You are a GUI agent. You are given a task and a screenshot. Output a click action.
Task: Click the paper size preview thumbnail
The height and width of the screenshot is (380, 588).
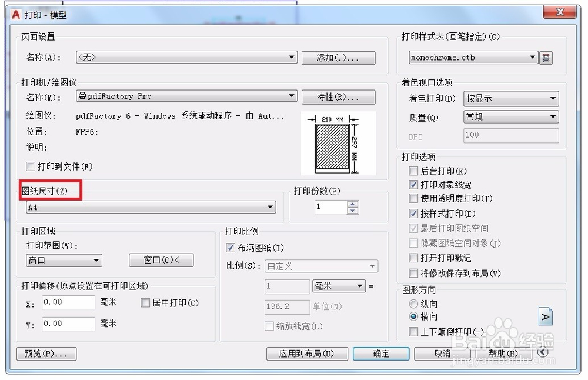pos(338,144)
